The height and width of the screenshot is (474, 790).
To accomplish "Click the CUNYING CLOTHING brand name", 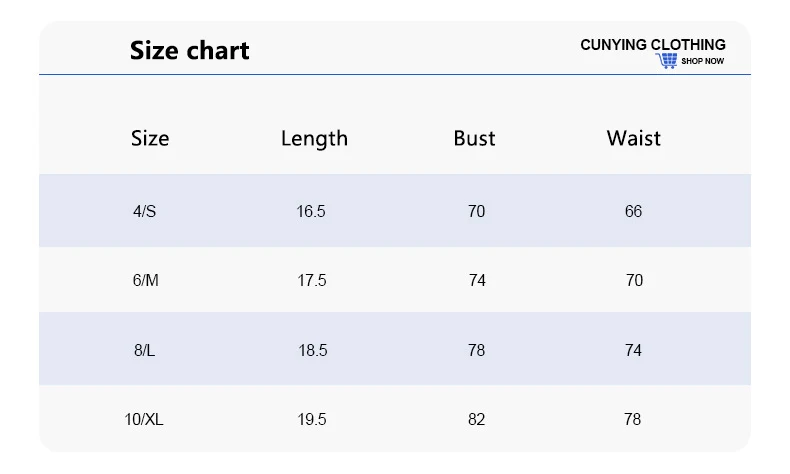I will (x=652, y=45).
